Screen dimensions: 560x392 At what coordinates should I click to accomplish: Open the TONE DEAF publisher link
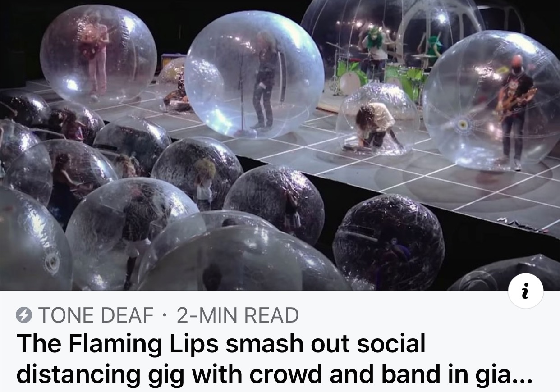[96, 315]
